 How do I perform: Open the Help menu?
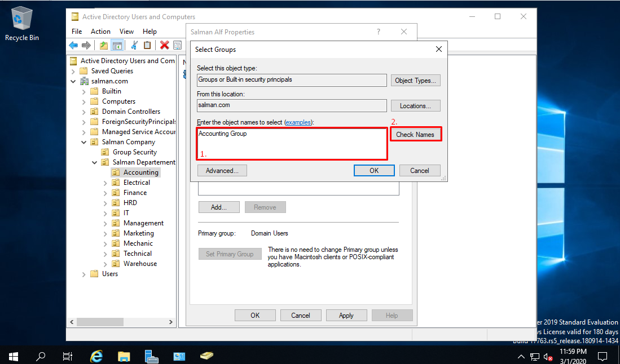149,31
